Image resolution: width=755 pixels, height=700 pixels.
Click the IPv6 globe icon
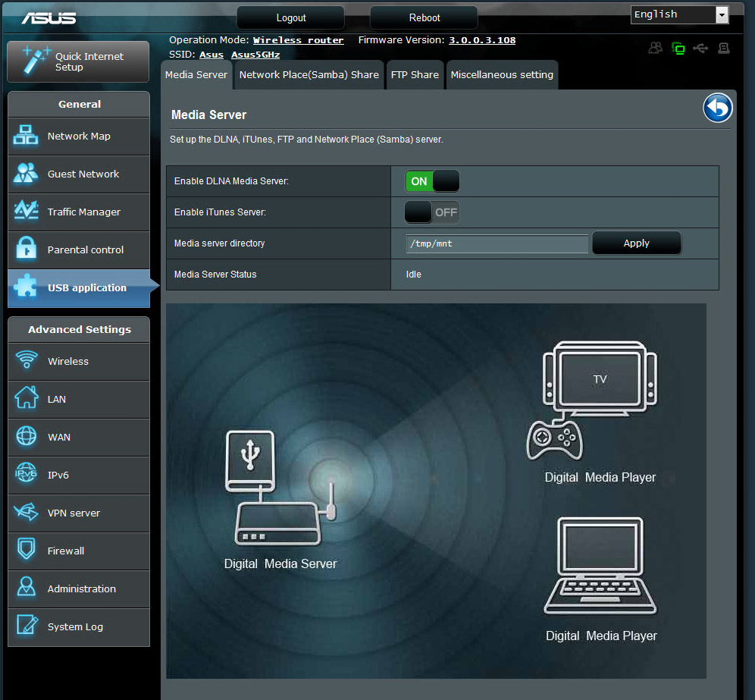point(26,473)
